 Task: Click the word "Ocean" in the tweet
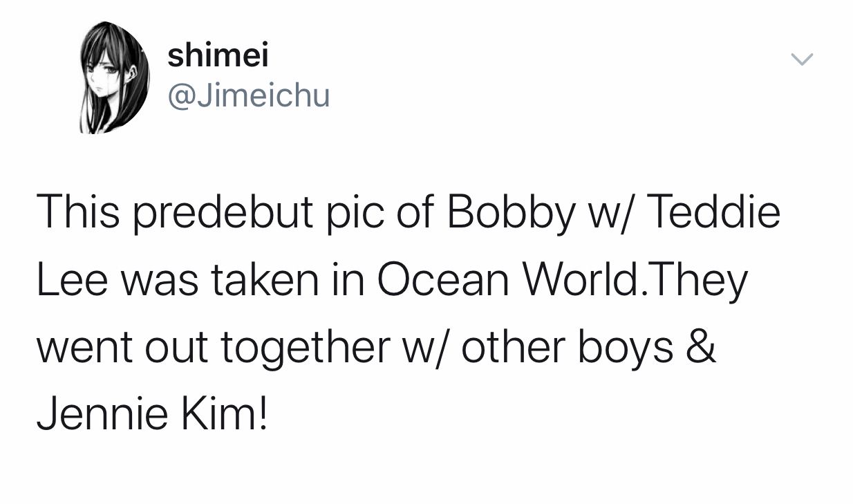tap(441, 279)
